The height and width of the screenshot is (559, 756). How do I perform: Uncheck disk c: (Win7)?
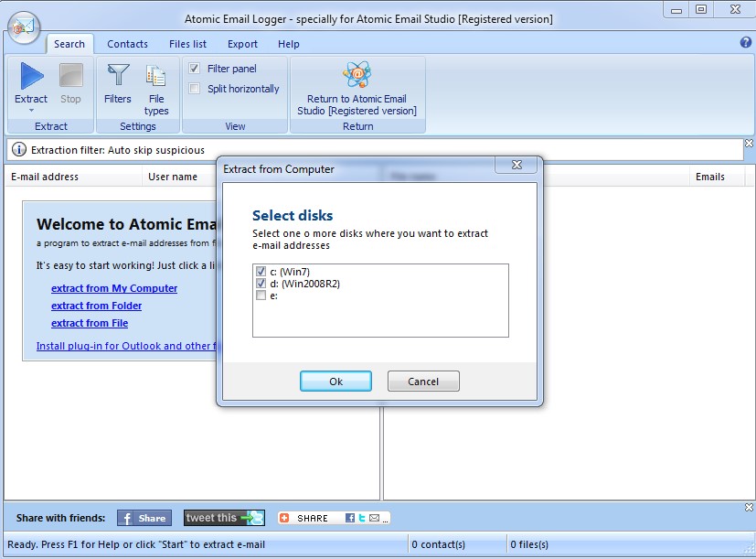point(261,272)
